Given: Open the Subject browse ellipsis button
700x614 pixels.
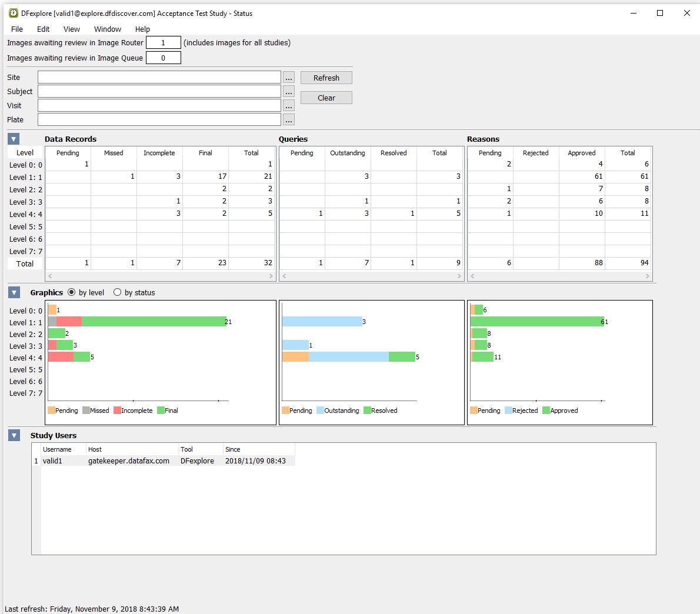Looking at the screenshot, I should click(x=288, y=92).
